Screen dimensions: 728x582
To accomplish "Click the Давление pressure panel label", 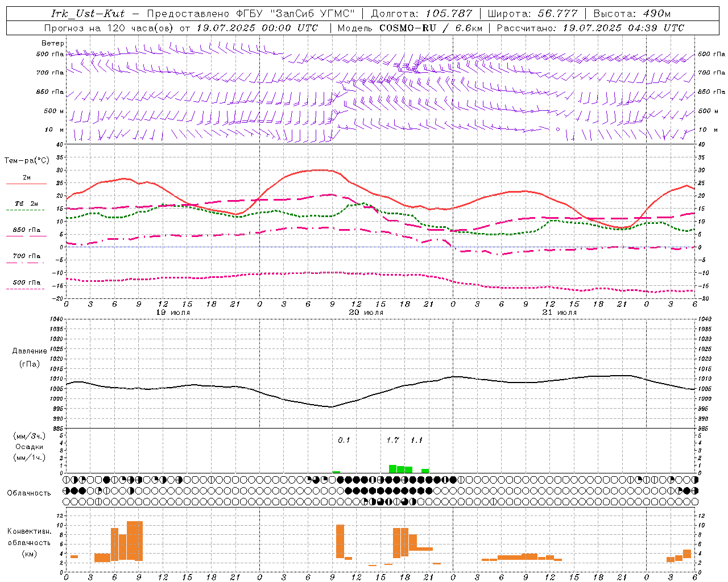I will point(30,351).
